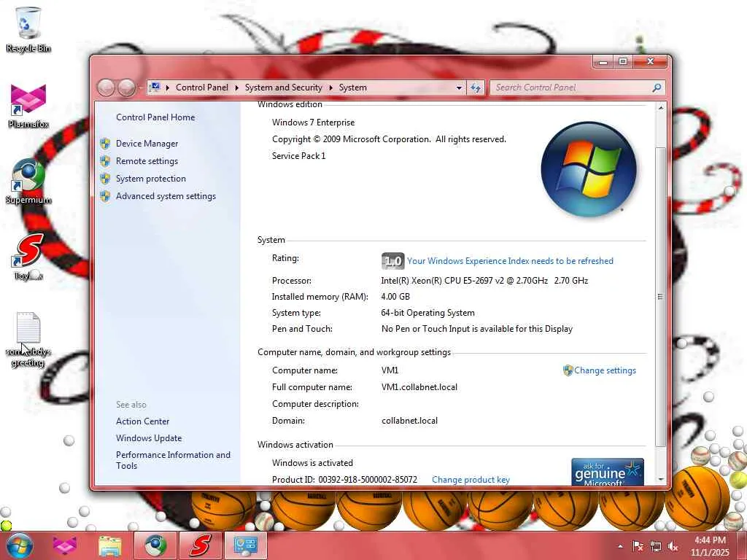The height and width of the screenshot is (560, 747).
Task: Click the scroll down arrow
Action: 660,480
